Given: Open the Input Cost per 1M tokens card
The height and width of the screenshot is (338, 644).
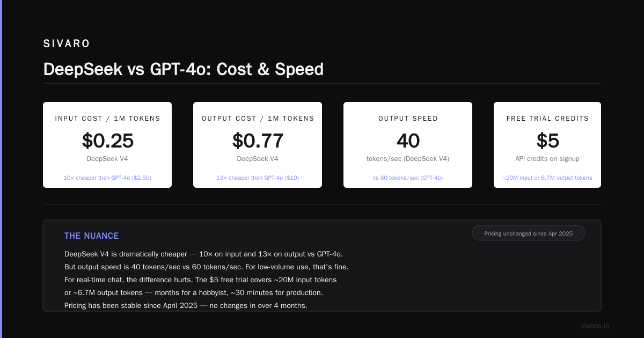Looking at the screenshot, I should 107,145.
